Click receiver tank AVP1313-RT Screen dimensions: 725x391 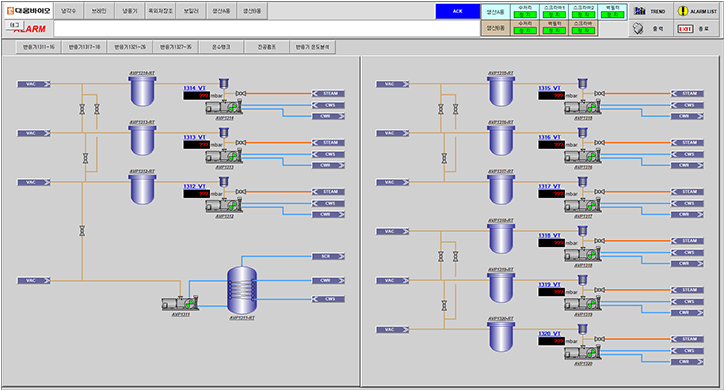[x=142, y=140]
